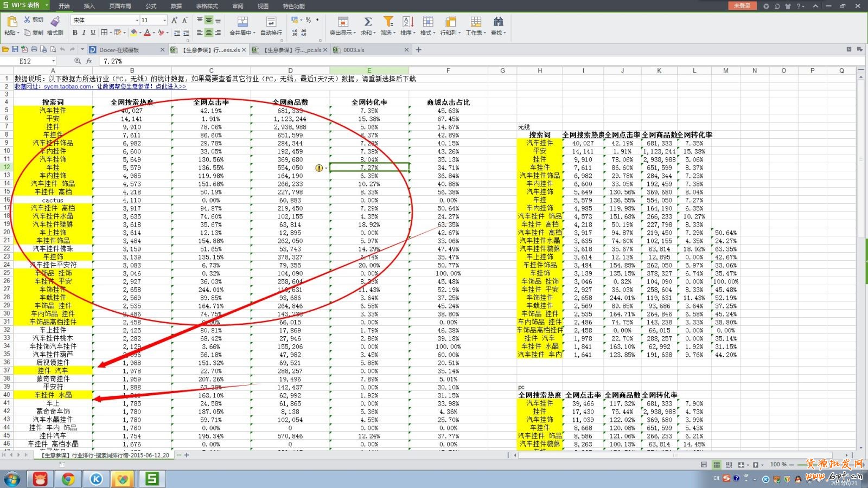Click the Cut (剪切) scissors icon
The width and height of the screenshot is (868, 488).
(x=27, y=20)
